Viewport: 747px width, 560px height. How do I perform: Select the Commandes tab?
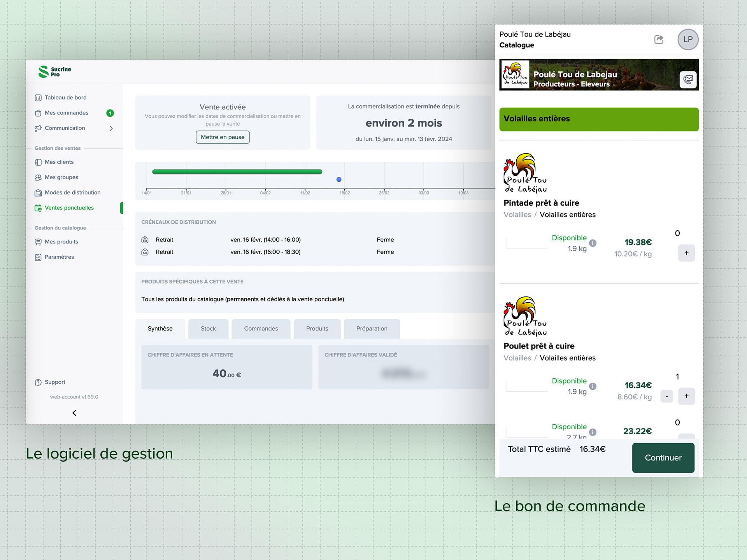click(x=261, y=328)
